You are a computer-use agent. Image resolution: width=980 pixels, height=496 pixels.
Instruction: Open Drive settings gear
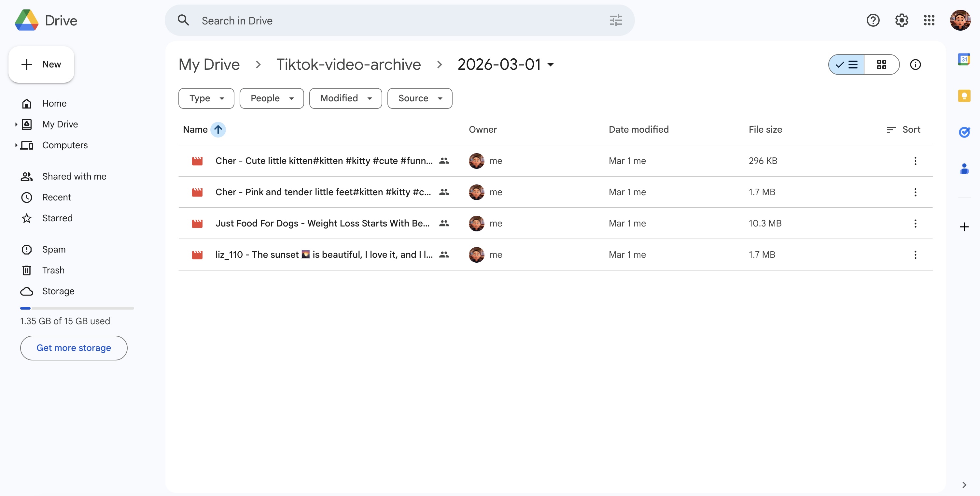click(x=901, y=20)
